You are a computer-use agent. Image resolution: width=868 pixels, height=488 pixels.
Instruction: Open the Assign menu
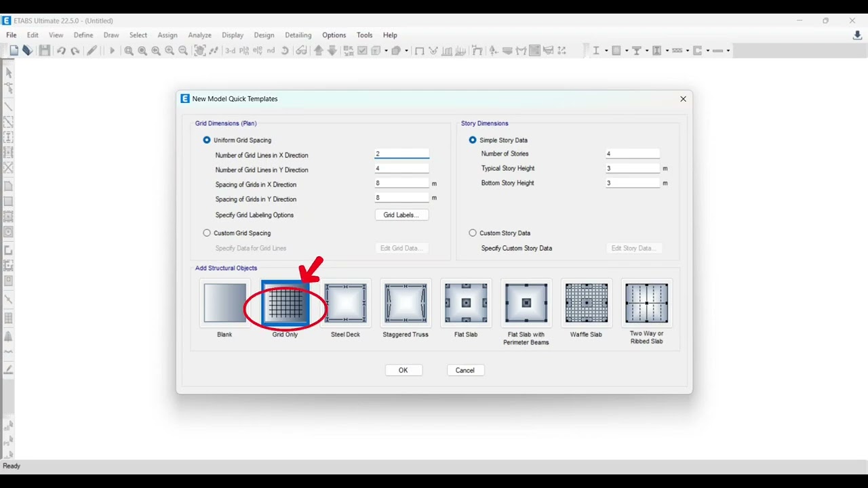pyautogui.click(x=167, y=35)
